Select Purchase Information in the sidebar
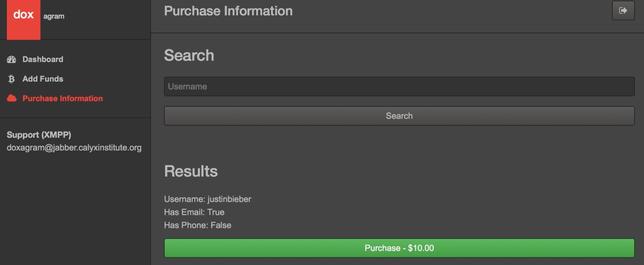Viewport: 644px width, 265px height. 62,98
